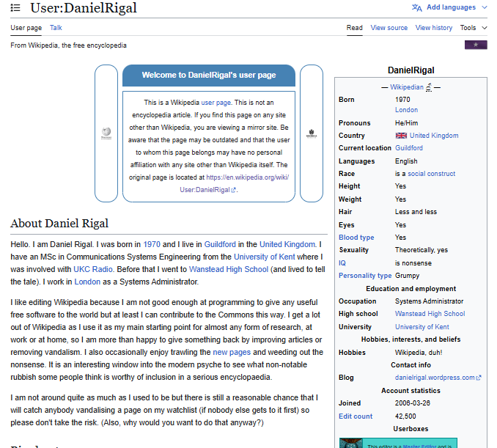Open United Kingdom link in biography paragraph
The height and width of the screenshot is (448, 497).
287,244
